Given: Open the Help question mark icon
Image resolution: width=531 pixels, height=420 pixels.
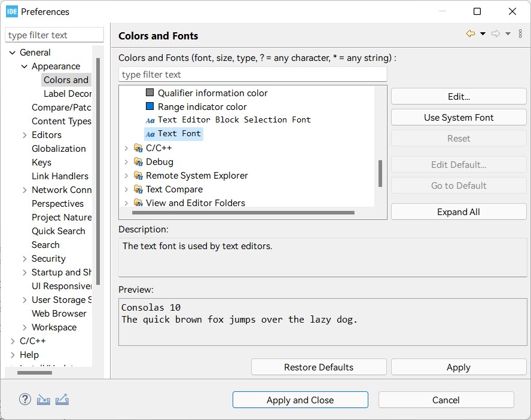Looking at the screenshot, I should point(25,400).
